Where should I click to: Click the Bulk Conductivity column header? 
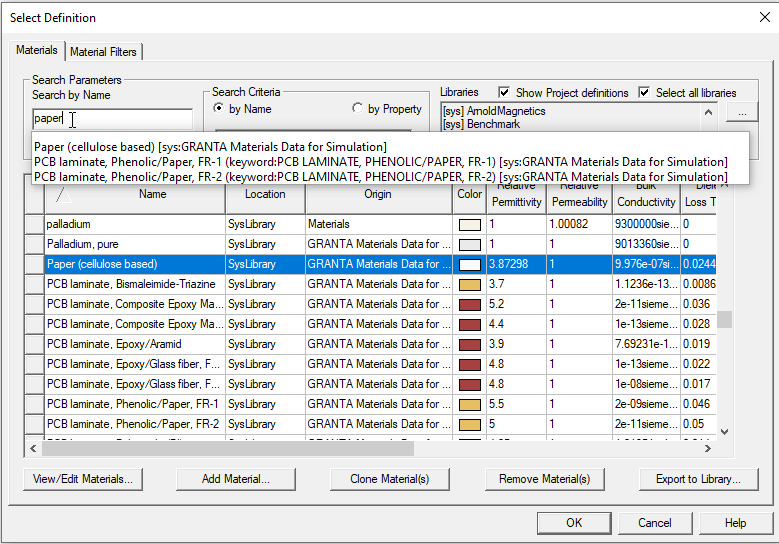[646, 198]
